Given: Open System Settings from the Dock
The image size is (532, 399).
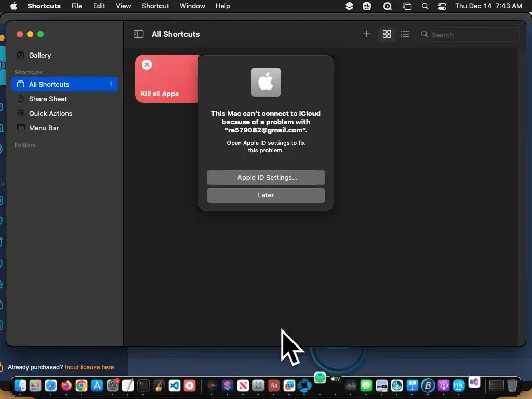Looking at the screenshot, I should pyautogui.click(x=113, y=385).
